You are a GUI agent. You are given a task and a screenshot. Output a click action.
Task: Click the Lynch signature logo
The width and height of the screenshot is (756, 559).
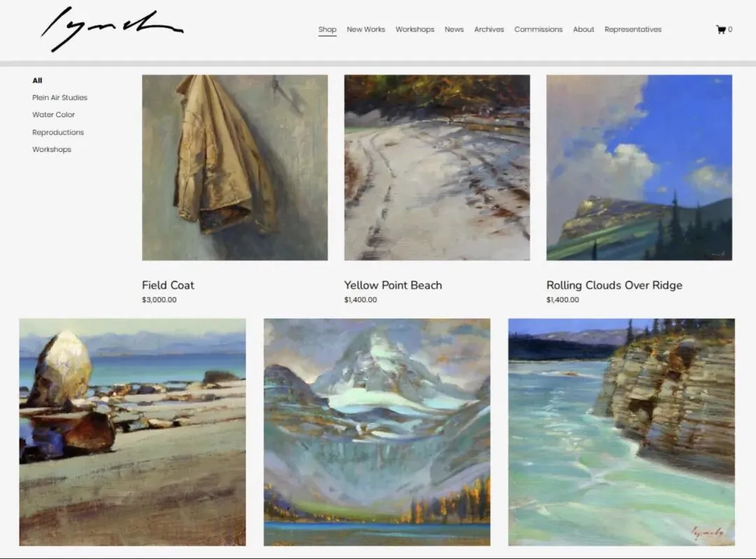pos(112,29)
